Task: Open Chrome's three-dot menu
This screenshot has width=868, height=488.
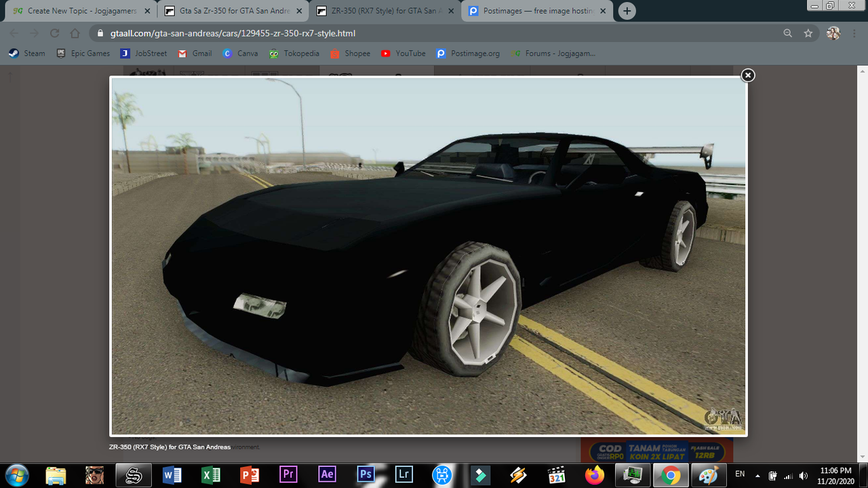Action: click(854, 33)
